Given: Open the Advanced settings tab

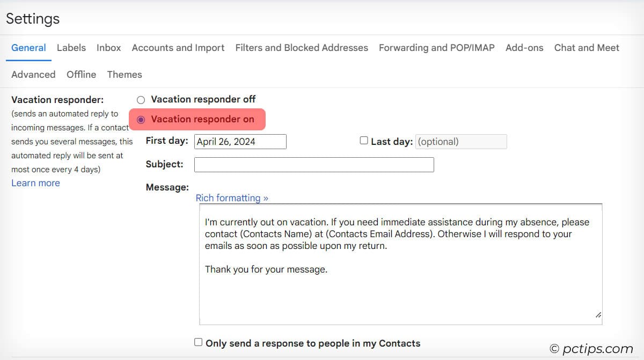Looking at the screenshot, I should pyautogui.click(x=33, y=75).
